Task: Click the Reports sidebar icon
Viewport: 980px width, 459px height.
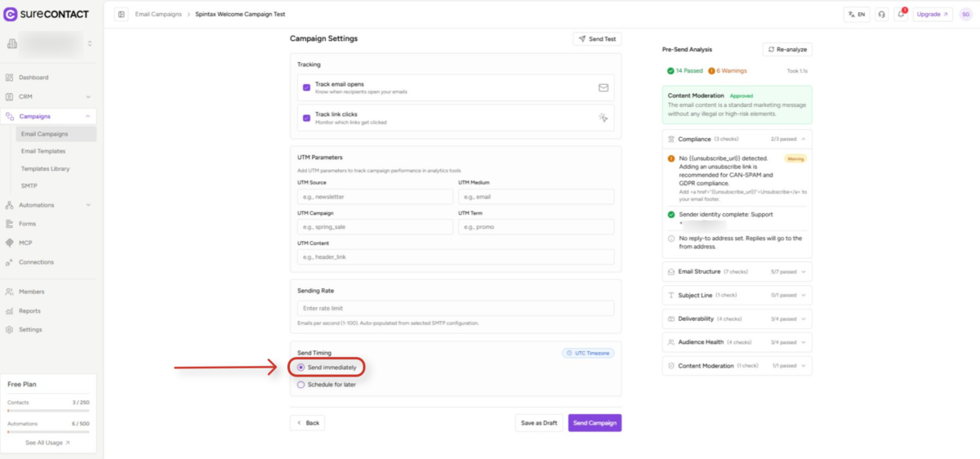Action: click(10, 311)
